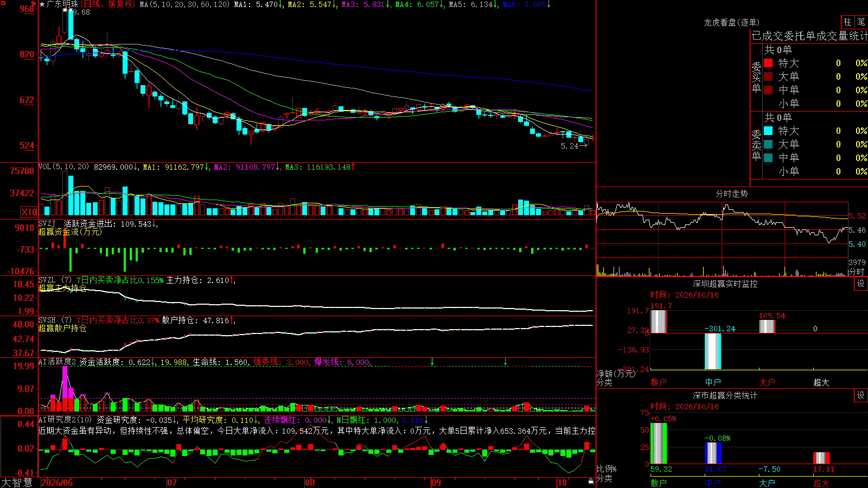Viewport: 868px width, 488px height.
Task: Click the 散户持仓: 47.816 value
Action: pos(195,320)
